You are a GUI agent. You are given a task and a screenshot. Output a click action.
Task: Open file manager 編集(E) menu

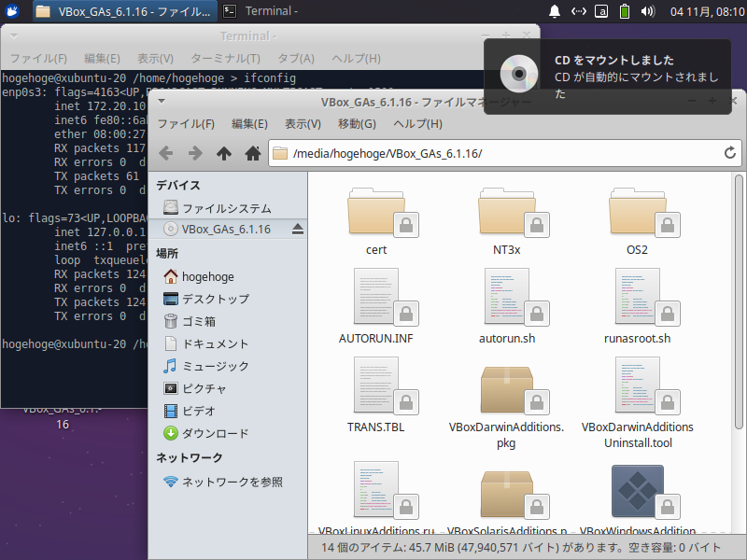(249, 124)
